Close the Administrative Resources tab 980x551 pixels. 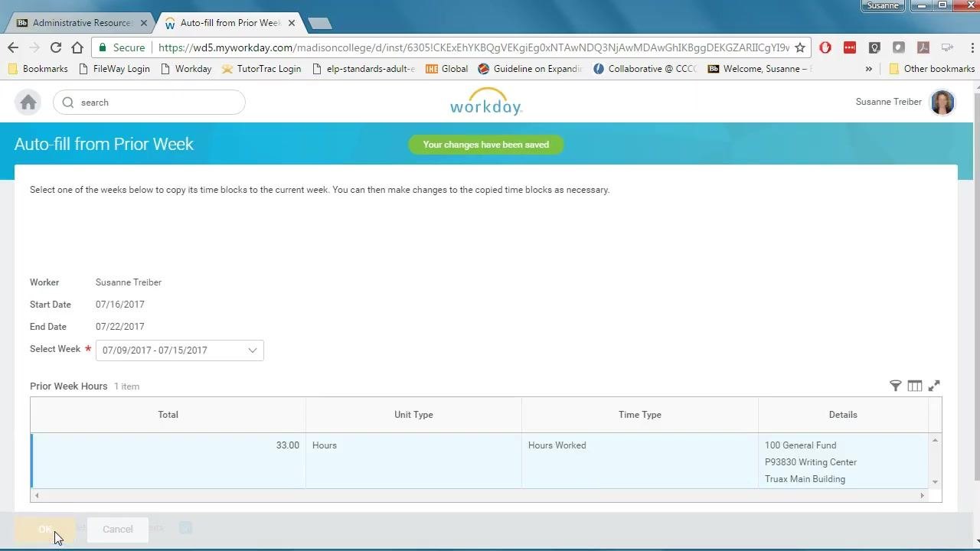point(144,23)
